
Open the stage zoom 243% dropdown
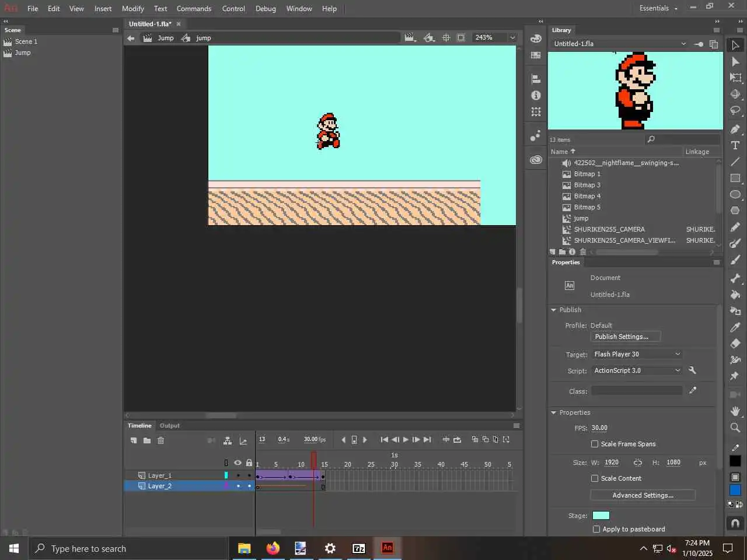(x=512, y=38)
